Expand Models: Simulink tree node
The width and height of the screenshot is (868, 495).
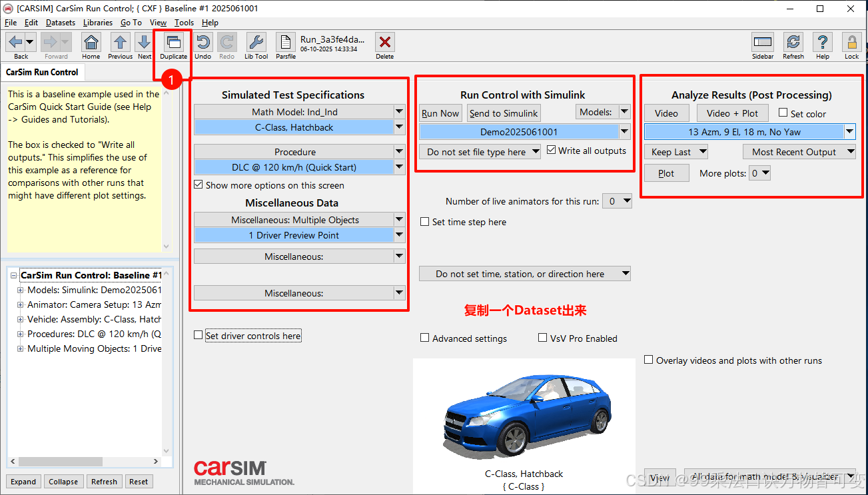click(x=20, y=290)
